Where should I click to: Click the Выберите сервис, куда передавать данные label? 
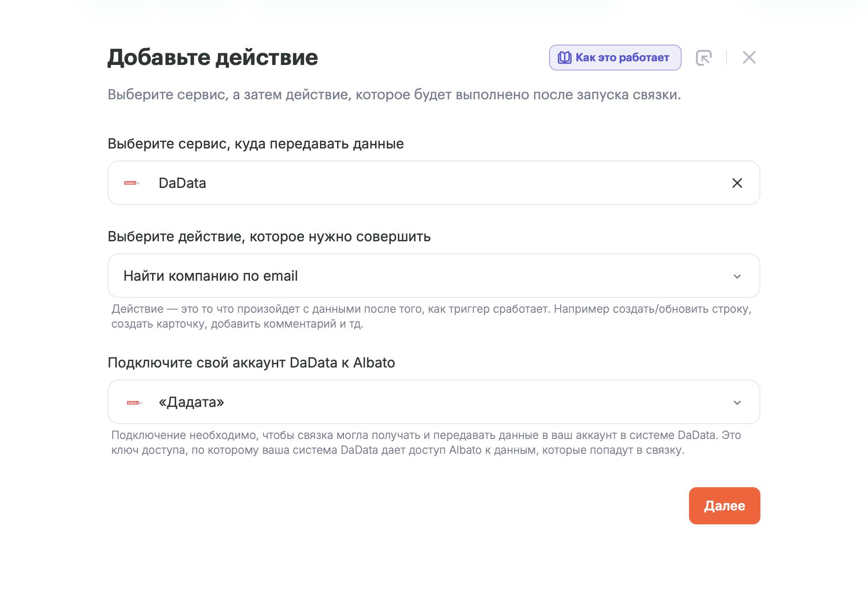click(x=255, y=144)
